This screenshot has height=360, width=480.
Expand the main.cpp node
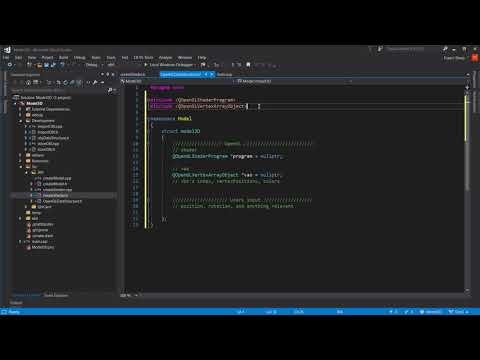click(21, 241)
